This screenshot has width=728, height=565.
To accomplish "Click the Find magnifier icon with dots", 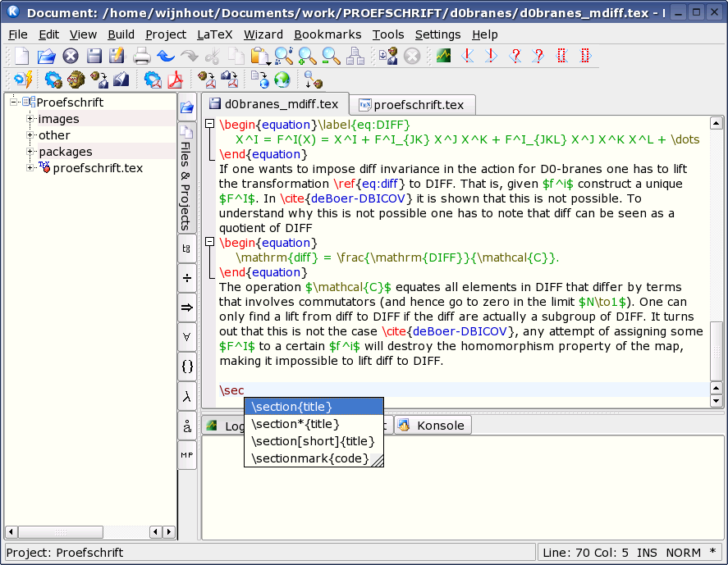I will [x=284, y=56].
